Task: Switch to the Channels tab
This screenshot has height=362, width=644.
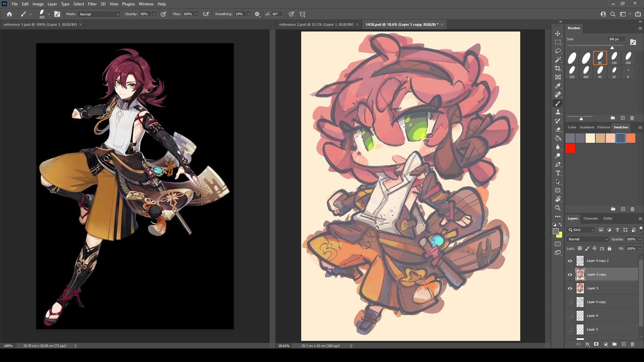Action: tap(590, 218)
